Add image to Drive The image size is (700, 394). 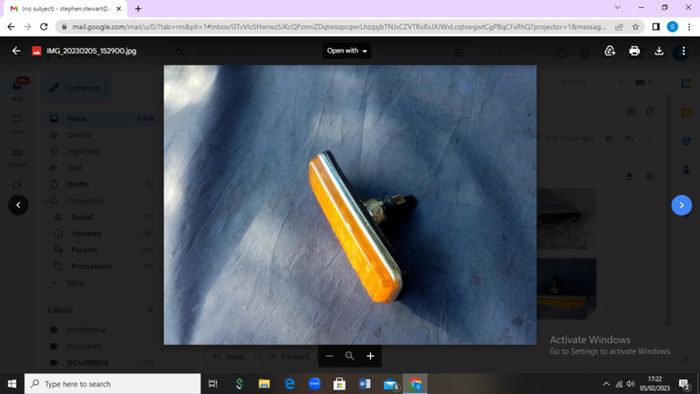pyautogui.click(x=610, y=51)
